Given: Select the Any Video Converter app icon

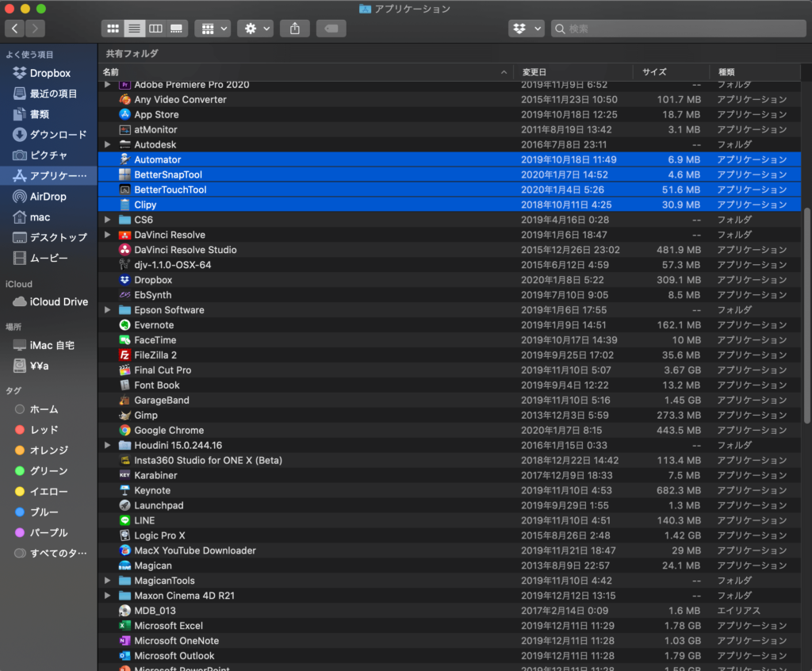Looking at the screenshot, I should tap(124, 99).
